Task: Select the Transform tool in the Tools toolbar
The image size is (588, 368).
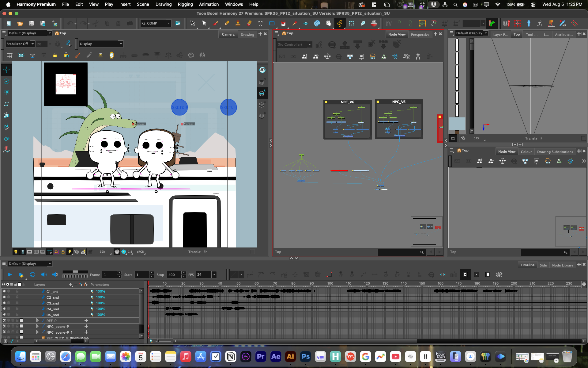Action: [x=192, y=23]
